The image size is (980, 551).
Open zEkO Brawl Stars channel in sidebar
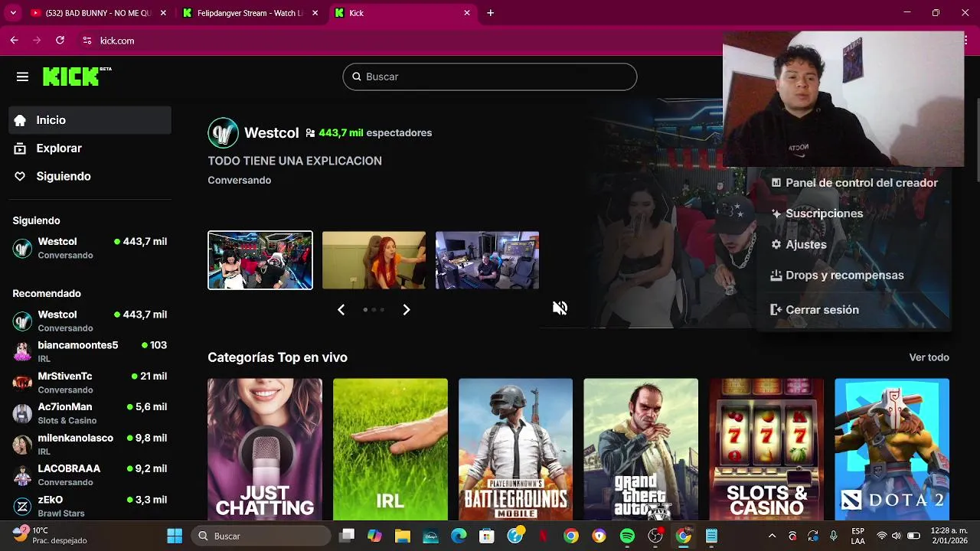click(x=90, y=506)
